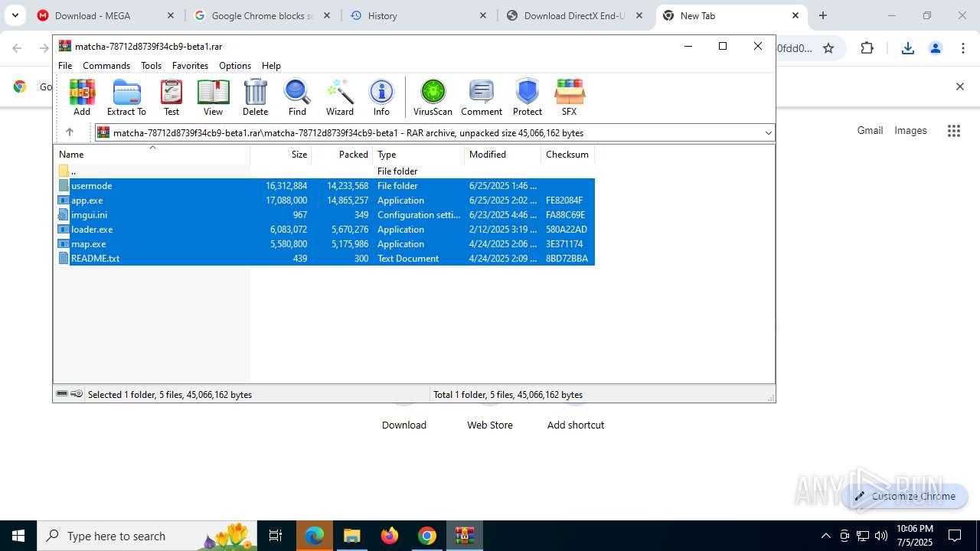Show hidden system tray icons

(825, 536)
